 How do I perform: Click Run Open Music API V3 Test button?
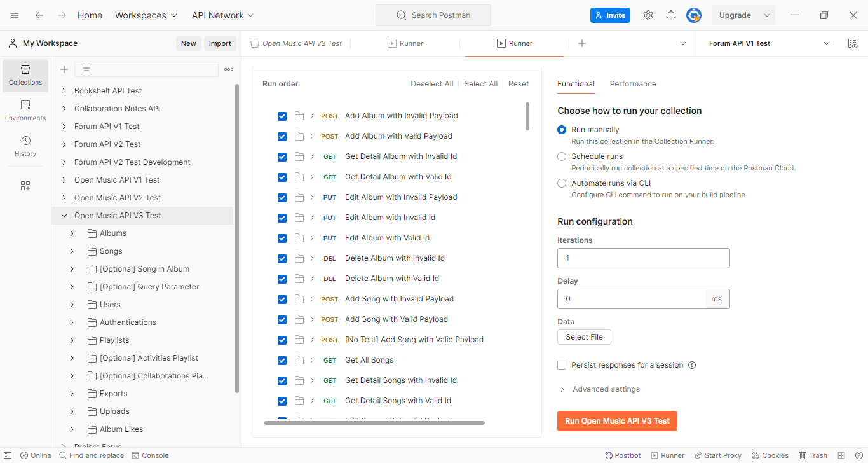point(617,421)
